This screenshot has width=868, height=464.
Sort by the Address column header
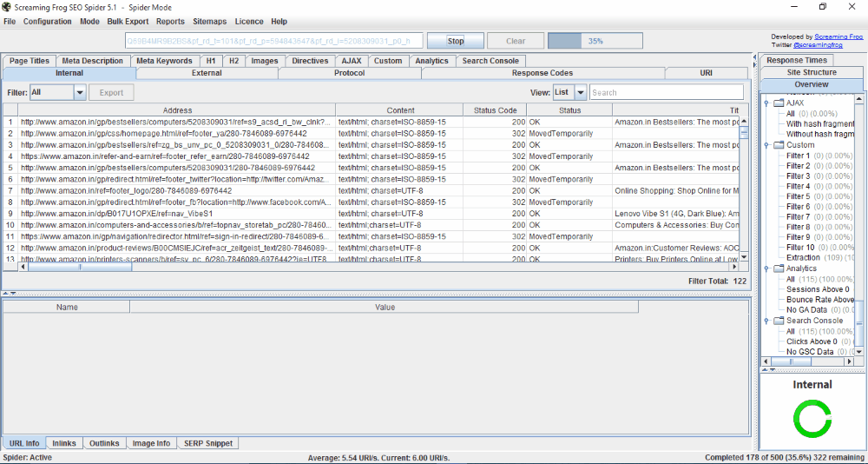coord(177,110)
